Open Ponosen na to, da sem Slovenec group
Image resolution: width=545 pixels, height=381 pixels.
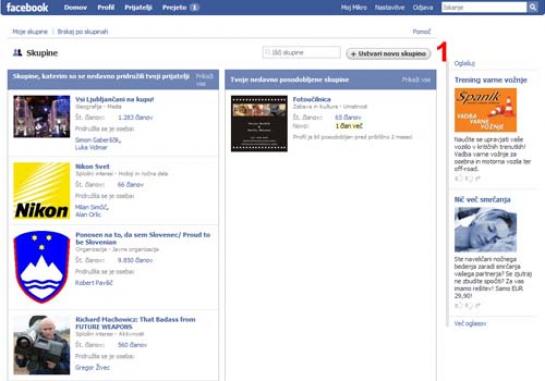[143, 238]
